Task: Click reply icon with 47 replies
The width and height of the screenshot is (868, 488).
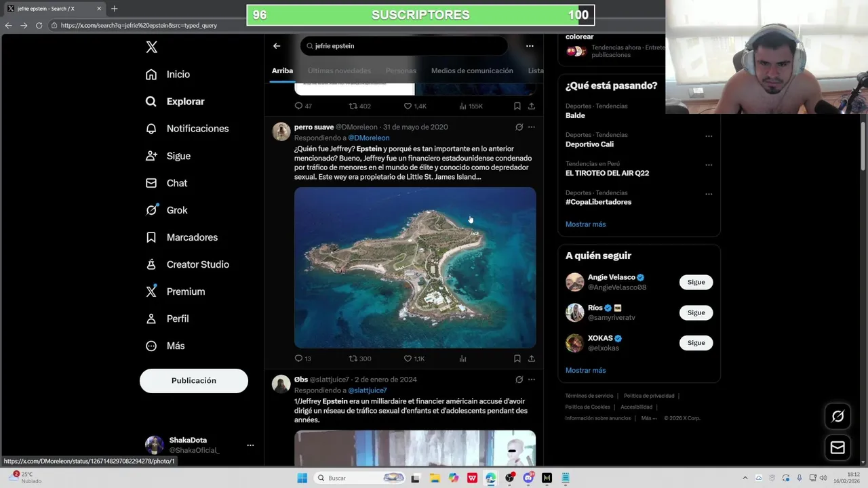Action: 298,106
